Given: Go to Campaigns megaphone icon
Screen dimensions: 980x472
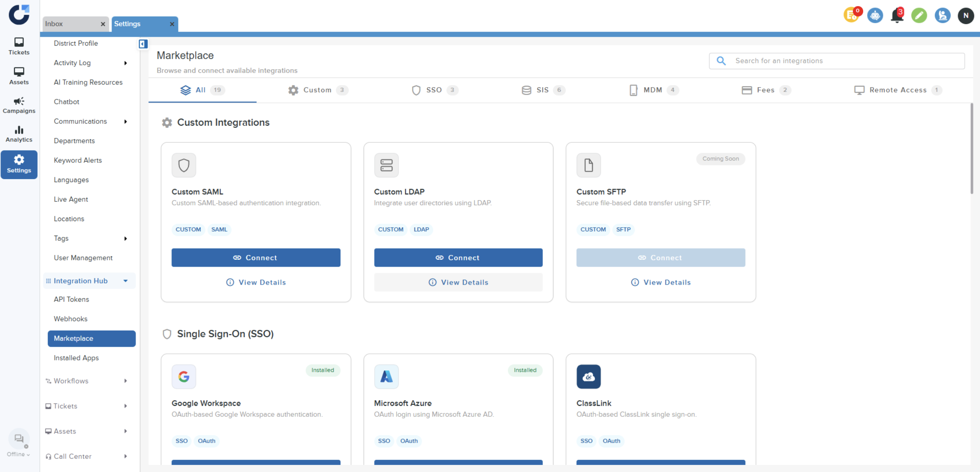Looking at the screenshot, I should (19, 105).
